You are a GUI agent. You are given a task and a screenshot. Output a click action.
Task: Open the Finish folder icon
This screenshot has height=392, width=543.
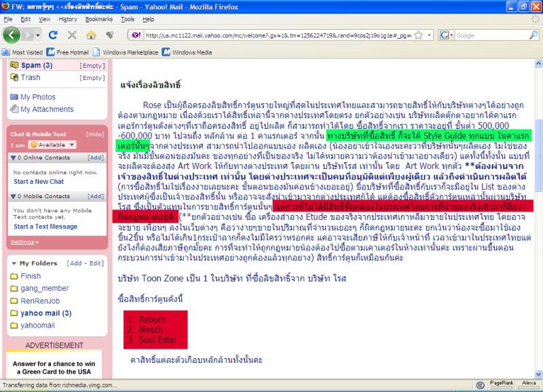coord(14,276)
